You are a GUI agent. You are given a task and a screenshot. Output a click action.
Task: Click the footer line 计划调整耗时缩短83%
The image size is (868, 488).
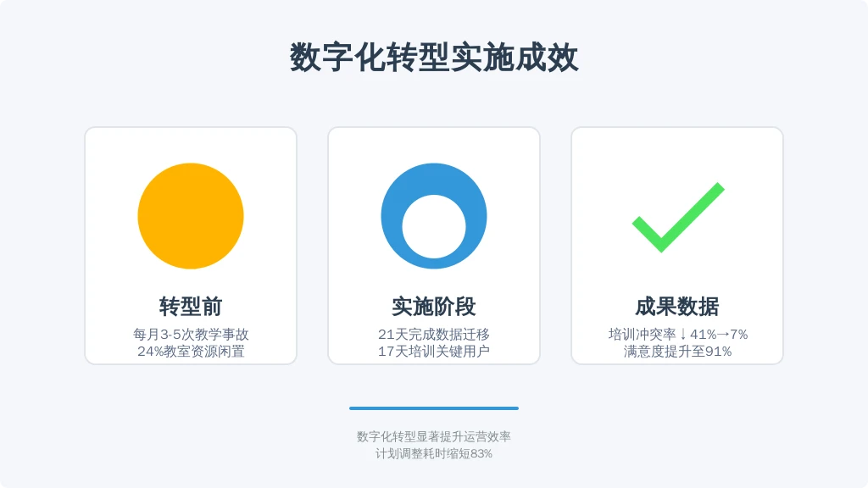(434, 454)
